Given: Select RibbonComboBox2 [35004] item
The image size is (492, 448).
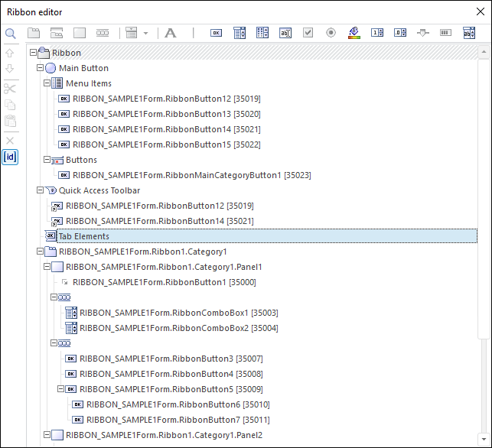Looking at the screenshot, I should click(x=179, y=328).
